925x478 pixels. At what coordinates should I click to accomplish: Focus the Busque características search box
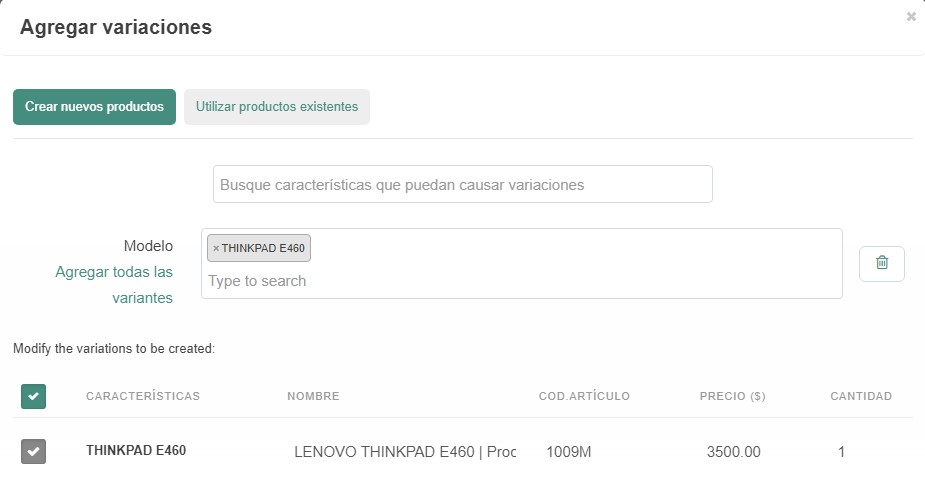pos(462,185)
